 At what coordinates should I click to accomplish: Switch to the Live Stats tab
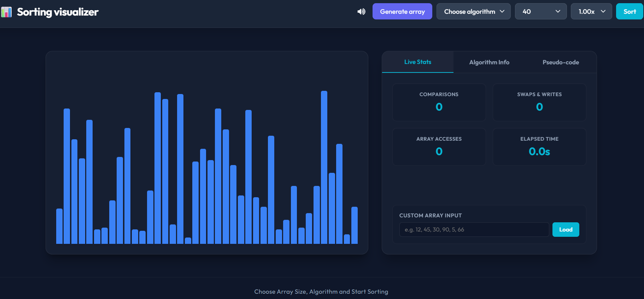418,62
